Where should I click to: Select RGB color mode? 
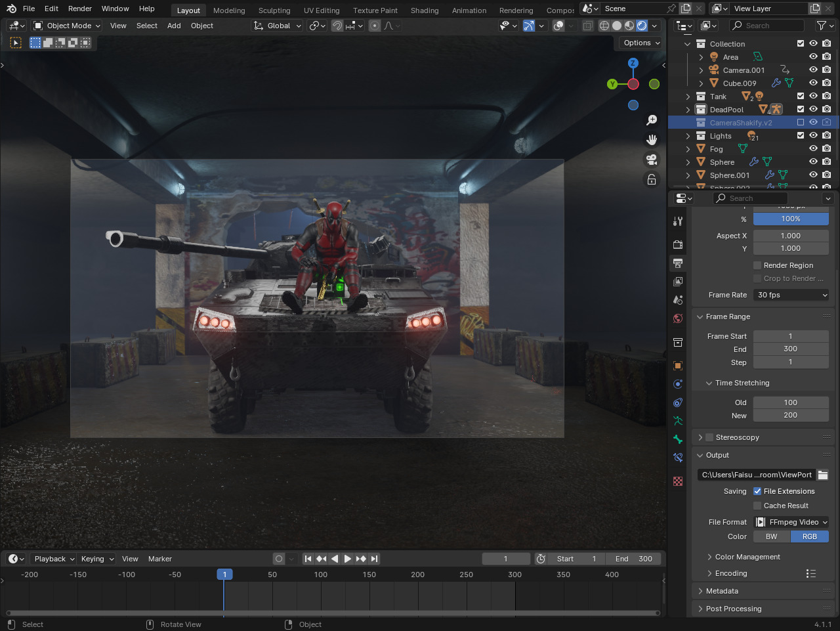810,536
